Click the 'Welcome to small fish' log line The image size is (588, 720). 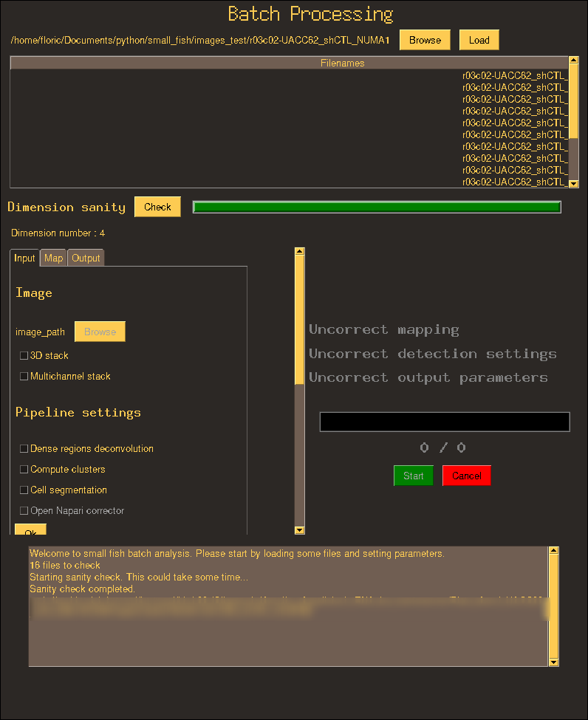[237, 553]
